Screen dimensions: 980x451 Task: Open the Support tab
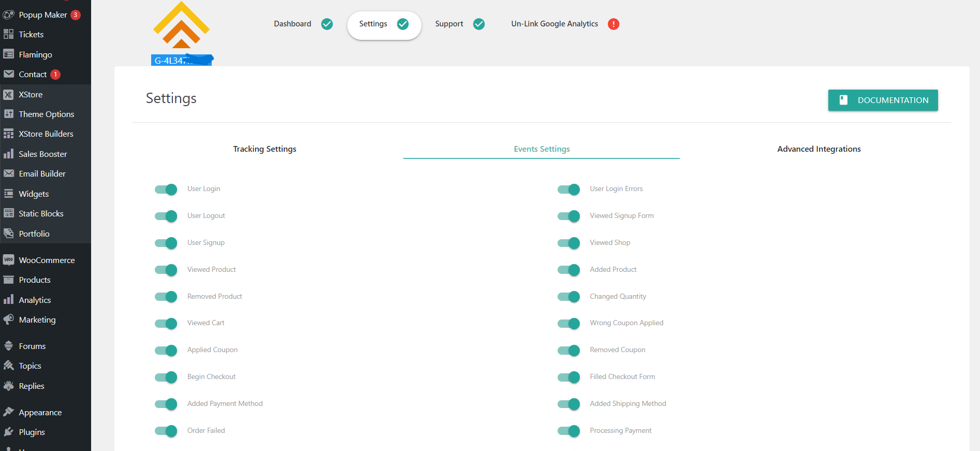click(x=460, y=24)
